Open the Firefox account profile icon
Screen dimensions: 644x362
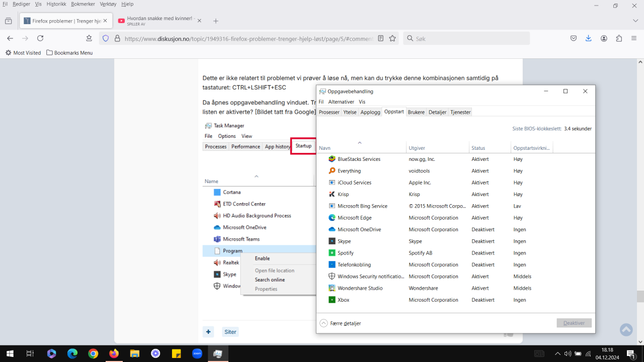(604, 38)
